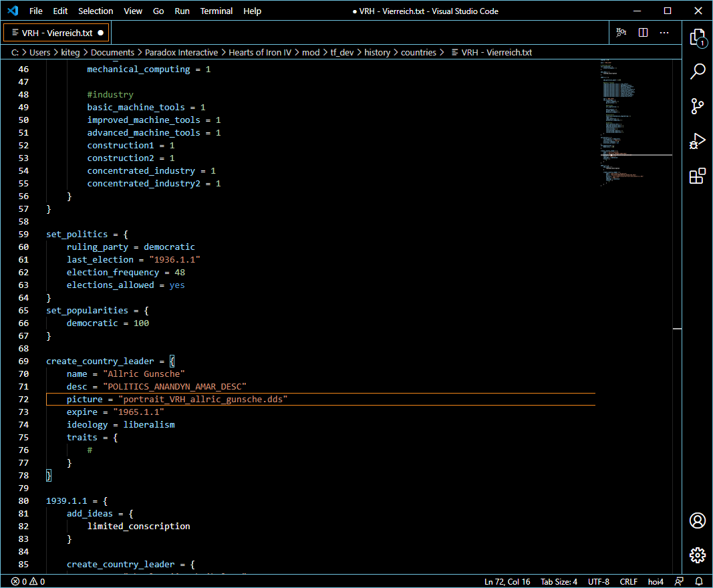Viewport: 713px width, 588px height.
Task: Open the File menu
Action: tap(36, 11)
